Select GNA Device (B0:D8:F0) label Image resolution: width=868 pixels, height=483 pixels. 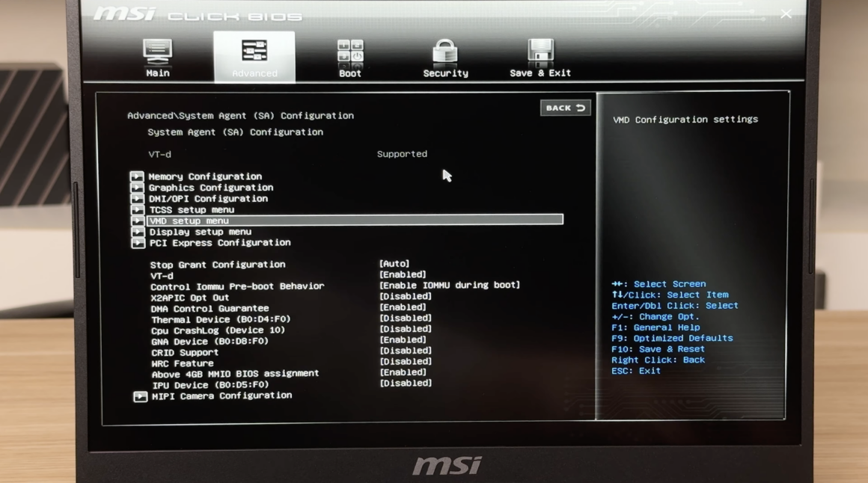(x=210, y=342)
